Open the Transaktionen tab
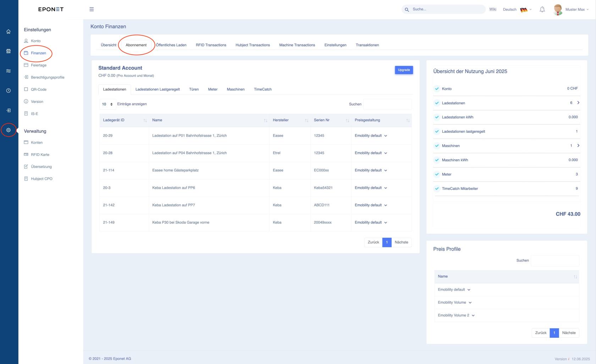The width and height of the screenshot is (596, 364). click(x=367, y=45)
